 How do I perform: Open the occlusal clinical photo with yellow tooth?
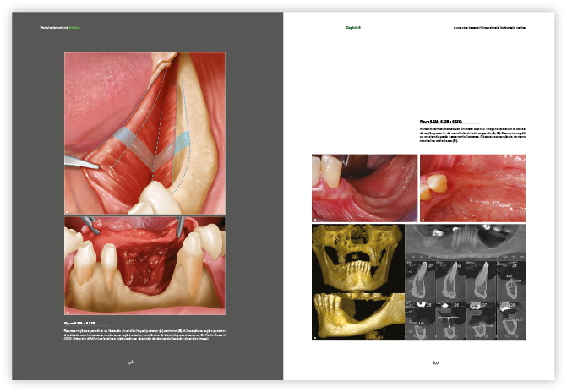(x=472, y=188)
